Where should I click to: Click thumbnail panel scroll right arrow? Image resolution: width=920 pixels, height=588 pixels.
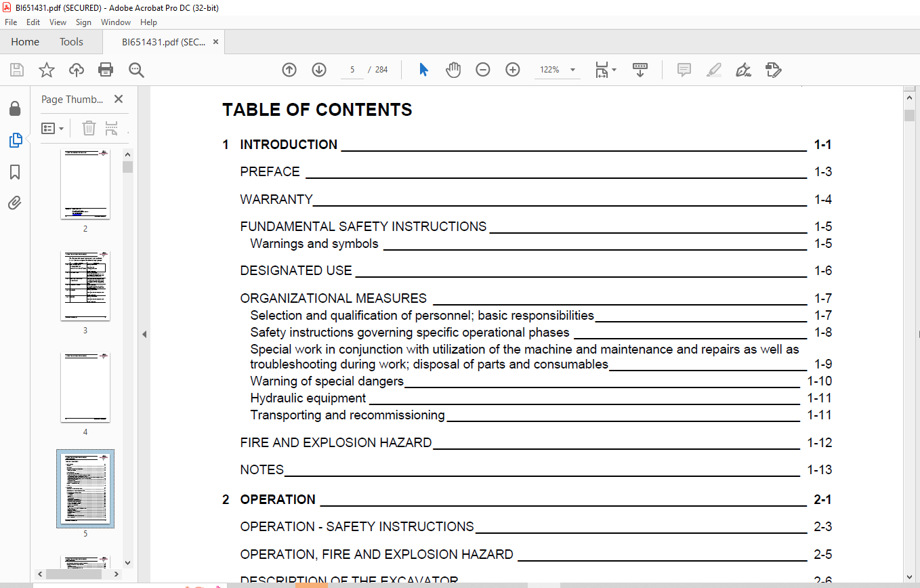click(x=118, y=574)
